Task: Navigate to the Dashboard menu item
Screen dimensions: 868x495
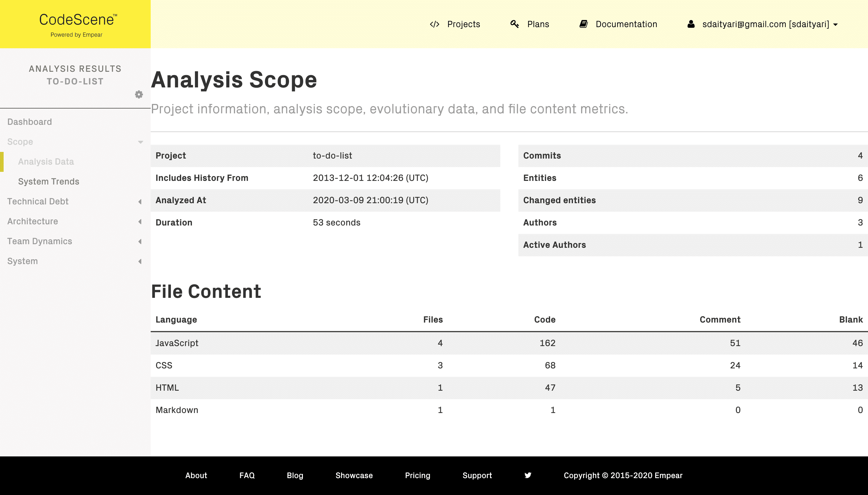Action: tap(29, 122)
